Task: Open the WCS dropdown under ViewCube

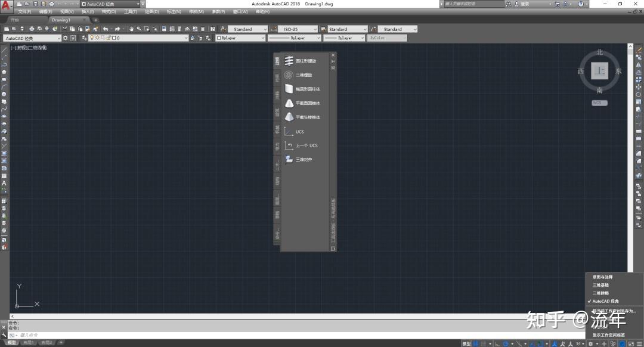Action: [600, 103]
